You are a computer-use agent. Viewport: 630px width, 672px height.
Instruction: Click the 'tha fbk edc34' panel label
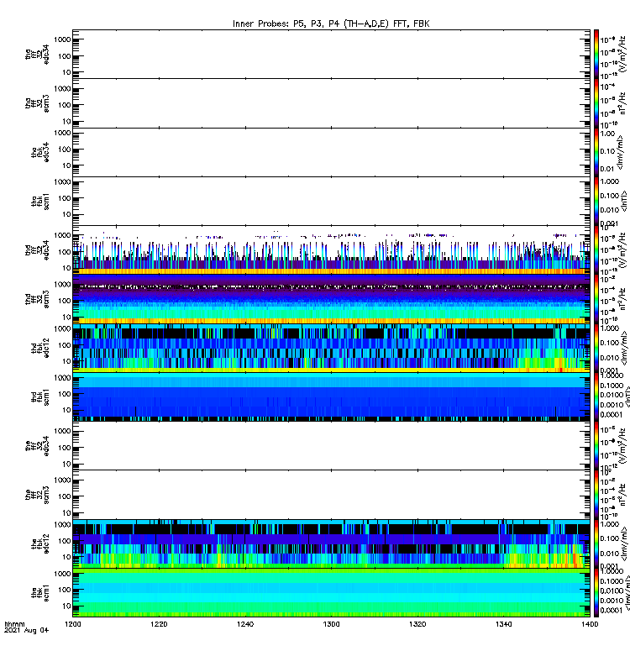[39, 152]
